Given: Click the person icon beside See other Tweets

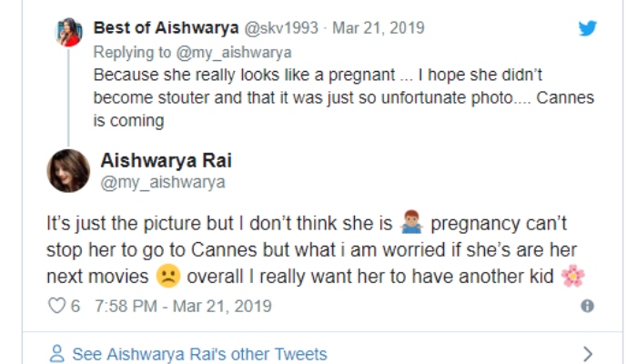Looking at the screenshot, I should pyautogui.click(x=56, y=354).
